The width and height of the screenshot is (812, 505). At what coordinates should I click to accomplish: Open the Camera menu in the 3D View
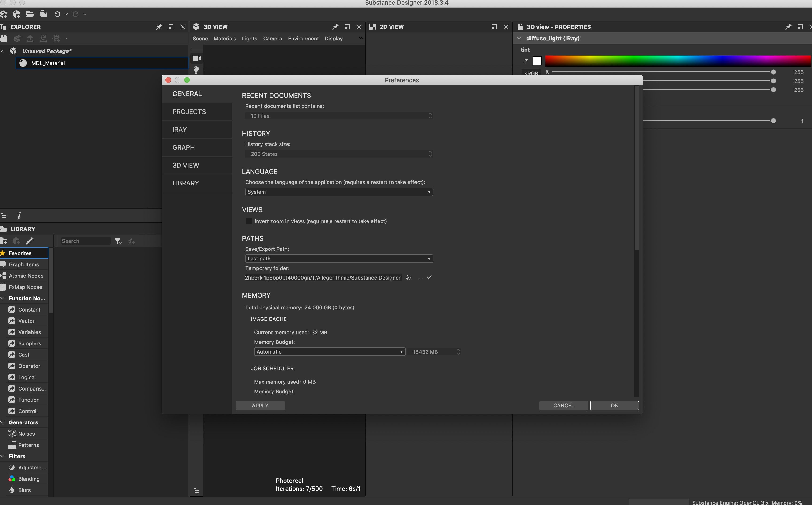[x=273, y=39]
